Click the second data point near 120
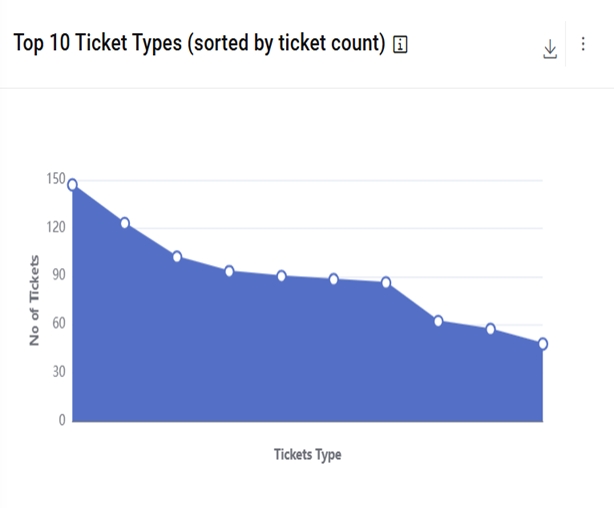This screenshot has width=614, height=508. [x=125, y=223]
